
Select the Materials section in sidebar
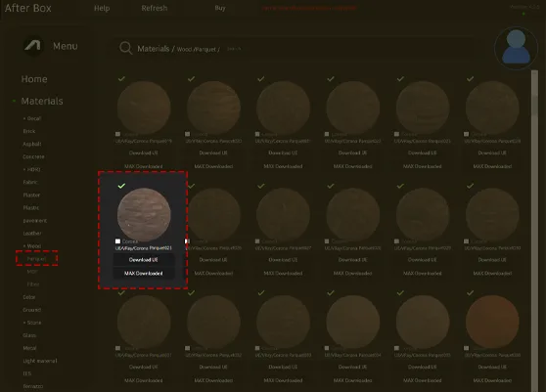(x=42, y=101)
